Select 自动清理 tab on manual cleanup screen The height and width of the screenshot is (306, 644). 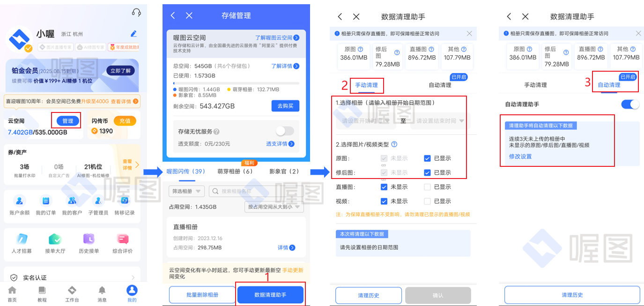pyautogui.click(x=440, y=85)
